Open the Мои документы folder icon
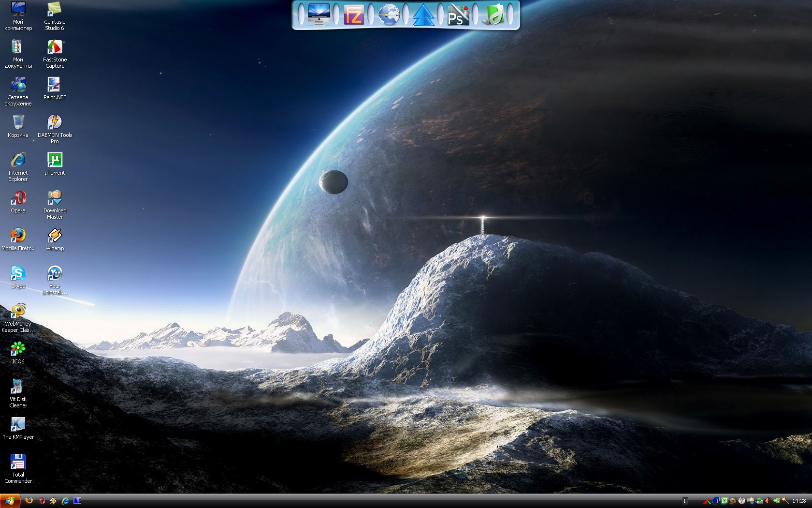812x508 pixels. (x=18, y=54)
